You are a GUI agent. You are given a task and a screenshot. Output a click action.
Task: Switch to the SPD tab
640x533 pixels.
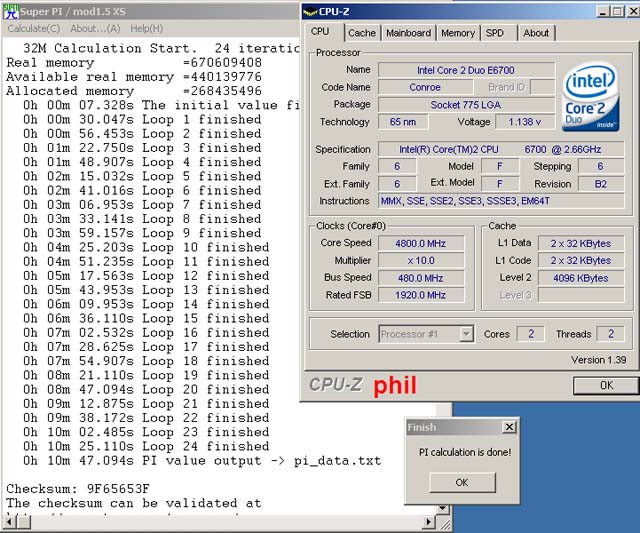click(x=495, y=33)
